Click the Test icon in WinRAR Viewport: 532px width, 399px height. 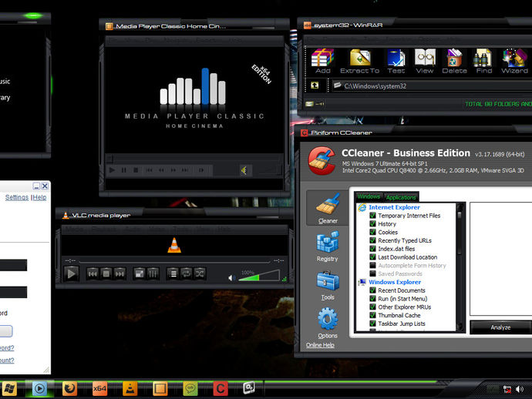[x=396, y=61]
